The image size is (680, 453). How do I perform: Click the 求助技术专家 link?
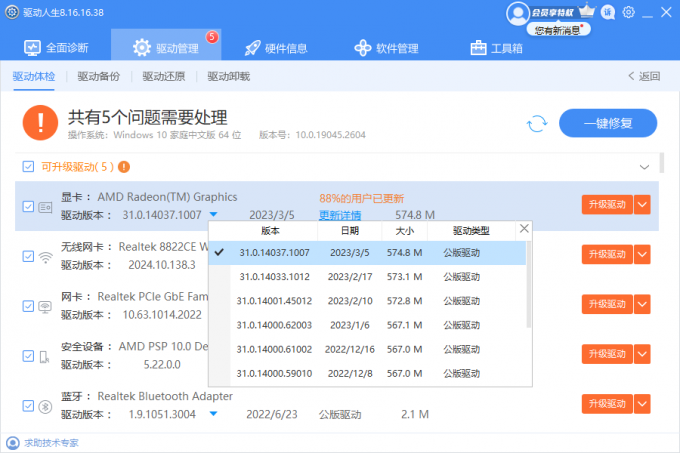pyautogui.click(x=51, y=443)
